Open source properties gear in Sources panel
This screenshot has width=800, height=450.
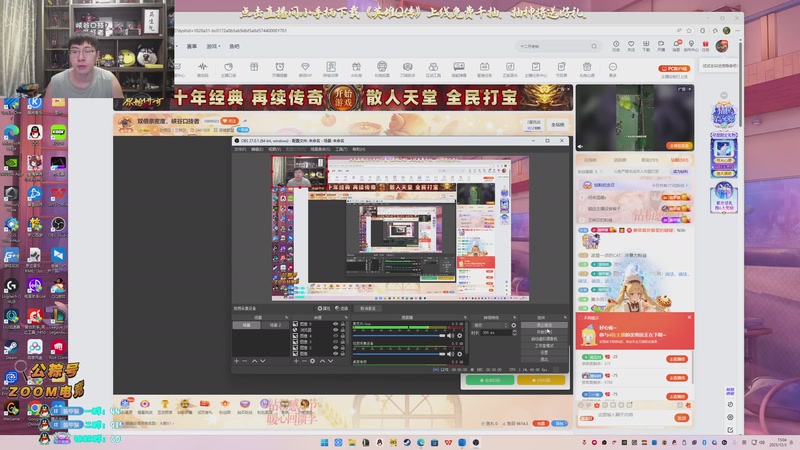(312, 361)
